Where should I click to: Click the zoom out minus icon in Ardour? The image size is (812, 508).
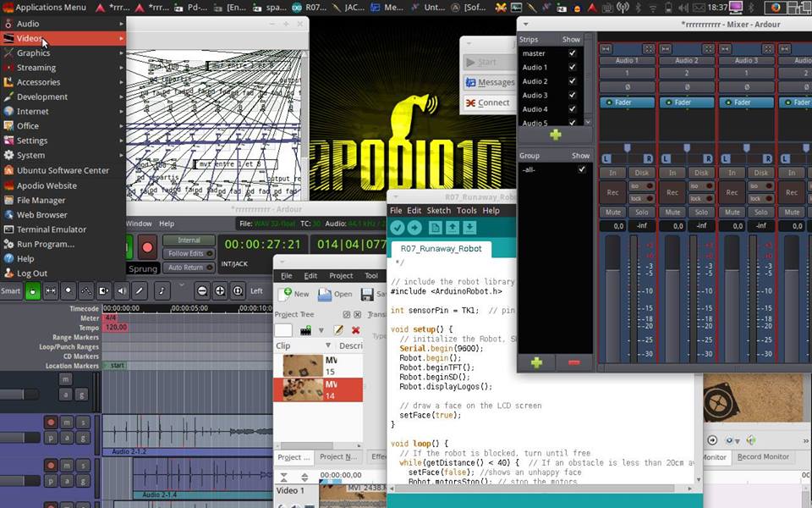(202, 290)
